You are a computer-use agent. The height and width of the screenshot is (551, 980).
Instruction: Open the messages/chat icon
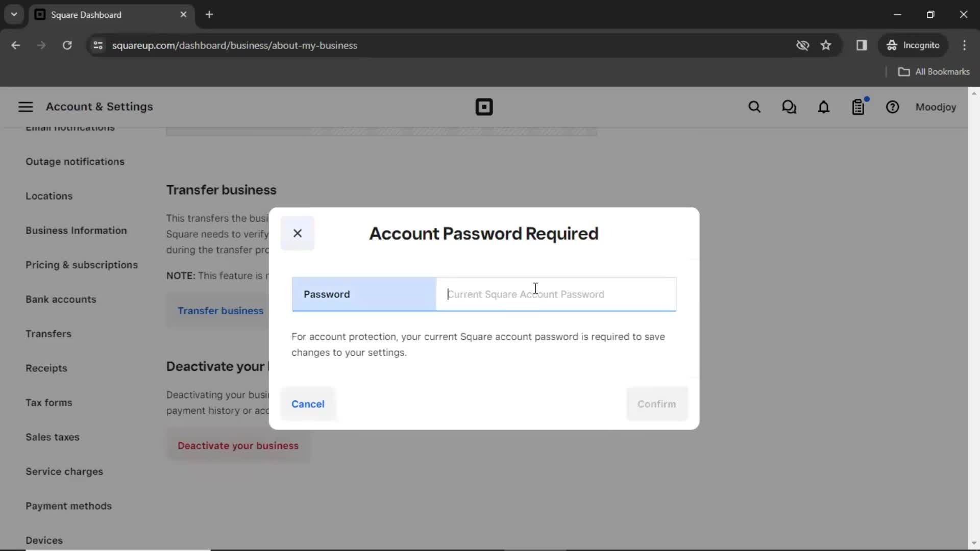click(789, 107)
